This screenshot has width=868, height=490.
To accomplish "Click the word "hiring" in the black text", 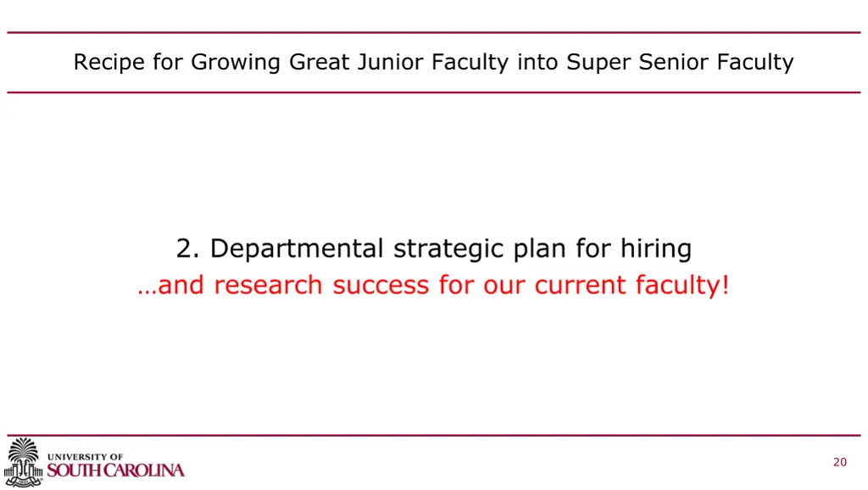I will [655, 248].
